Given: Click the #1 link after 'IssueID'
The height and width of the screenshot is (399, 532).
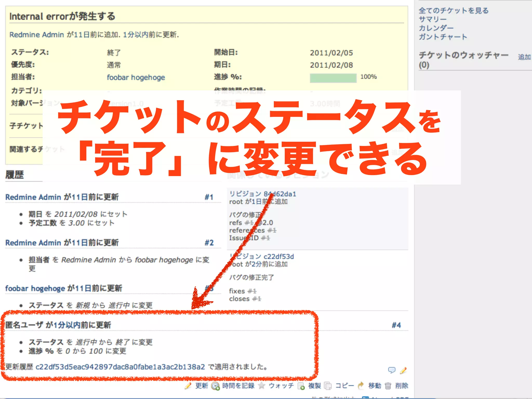Looking at the screenshot, I should pos(265,238).
